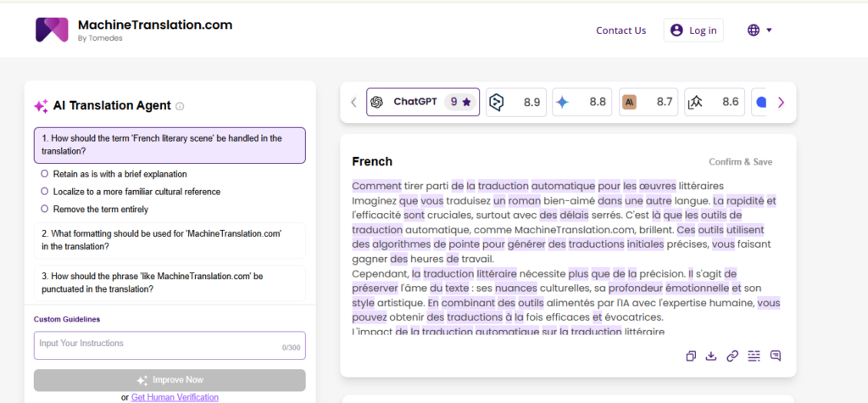This screenshot has height=403, width=868.
Task: Open the Get Human Verification link
Action: (175, 397)
